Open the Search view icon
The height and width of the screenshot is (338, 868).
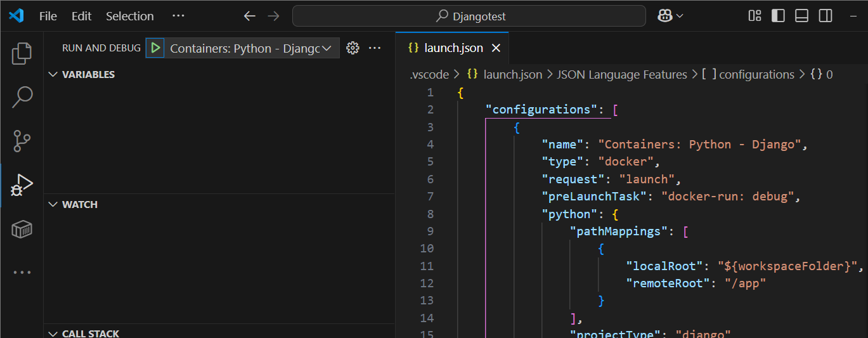(22, 97)
